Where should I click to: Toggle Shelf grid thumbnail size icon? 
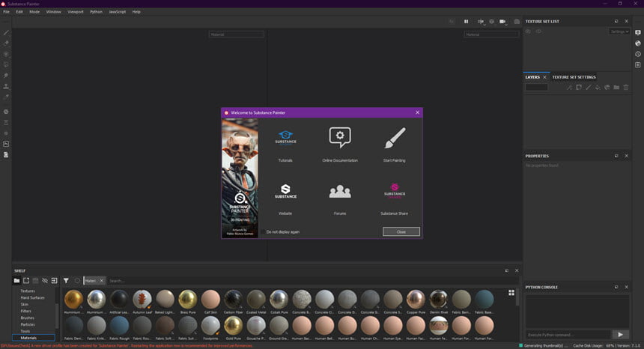point(511,292)
